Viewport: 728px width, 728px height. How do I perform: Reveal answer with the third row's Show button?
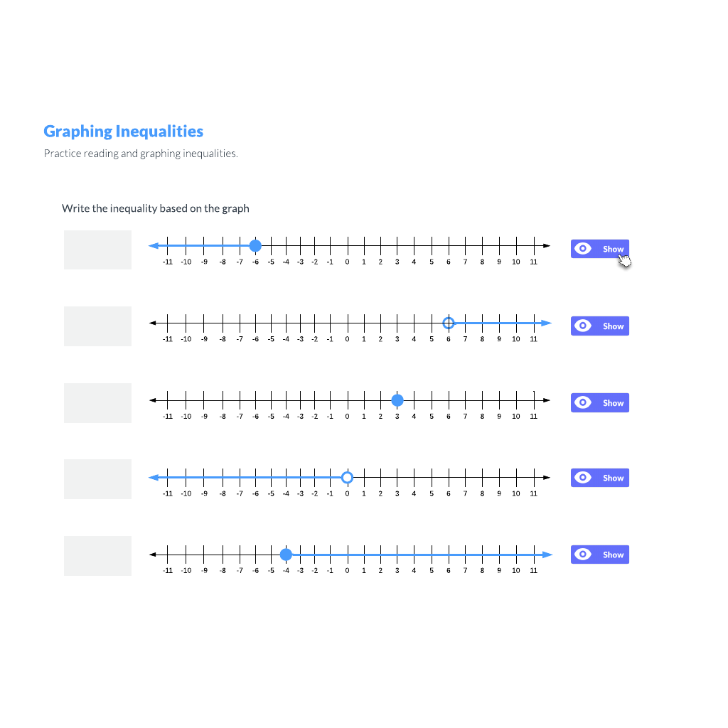point(600,402)
